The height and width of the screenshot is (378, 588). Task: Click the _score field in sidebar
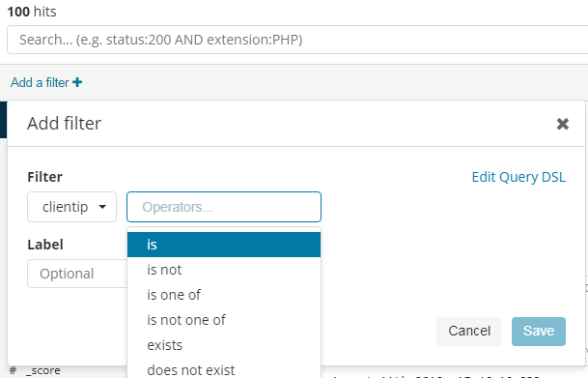43,371
